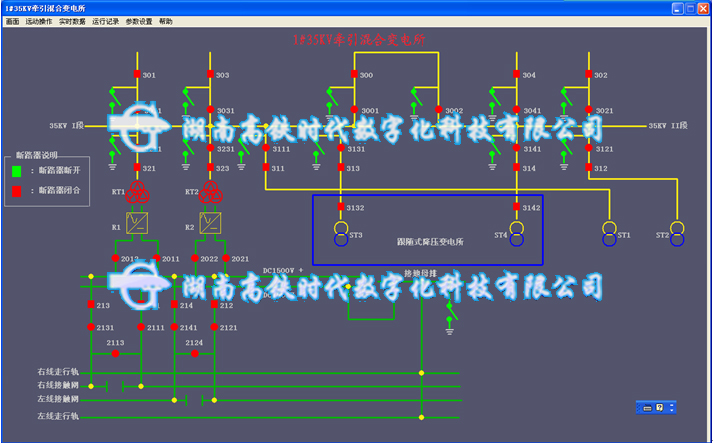Click rectifier unit R2
713x443 pixels.
[x=210, y=223]
